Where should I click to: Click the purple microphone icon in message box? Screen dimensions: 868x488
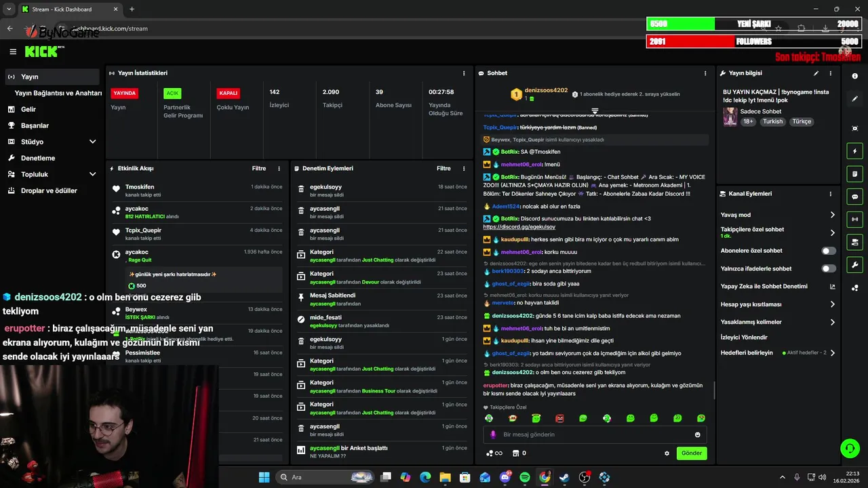click(x=493, y=434)
